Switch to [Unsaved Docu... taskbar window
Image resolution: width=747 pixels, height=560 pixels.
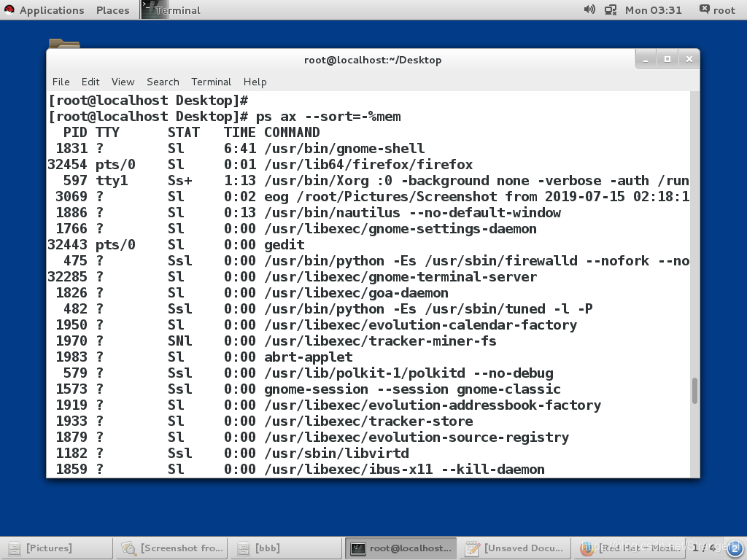[516, 548]
